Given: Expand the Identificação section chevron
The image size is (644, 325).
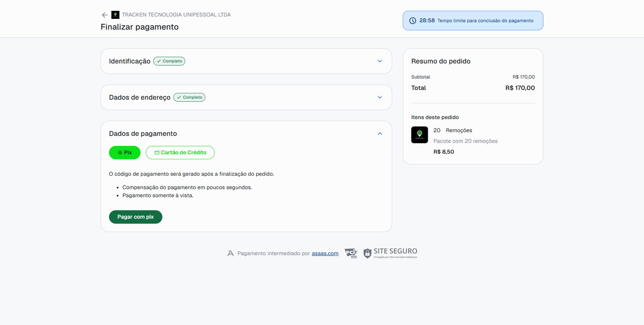Looking at the screenshot, I should point(380,61).
